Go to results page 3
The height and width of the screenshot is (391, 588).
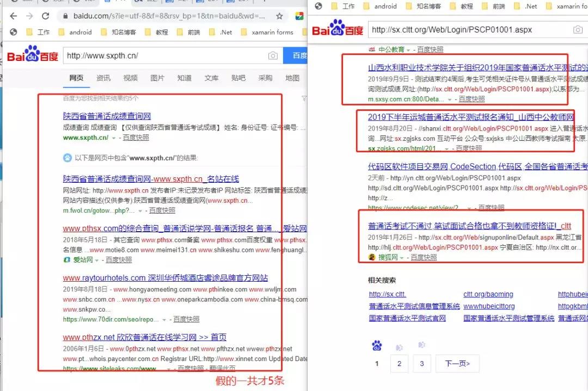(422, 363)
